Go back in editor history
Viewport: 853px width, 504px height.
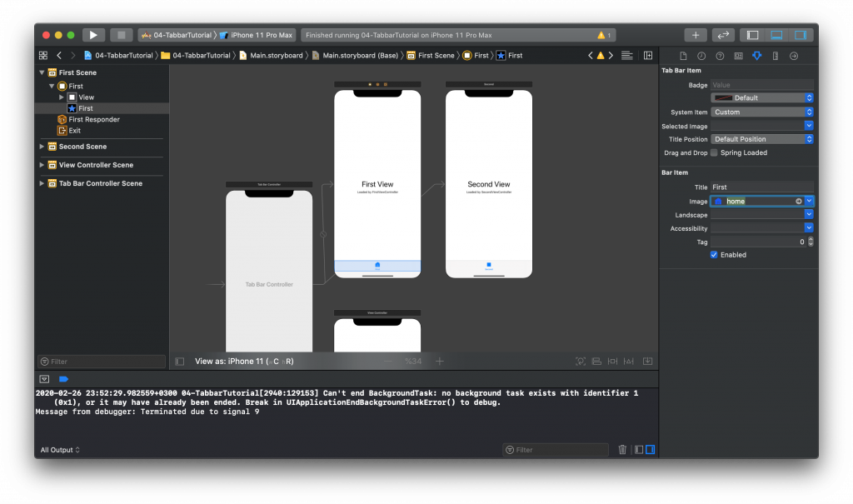59,56
